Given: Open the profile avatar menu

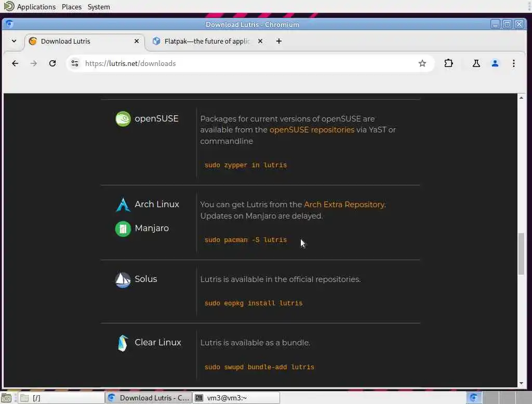Looking at the screenshot, I should pyautogui.click(x=495, y=63).
